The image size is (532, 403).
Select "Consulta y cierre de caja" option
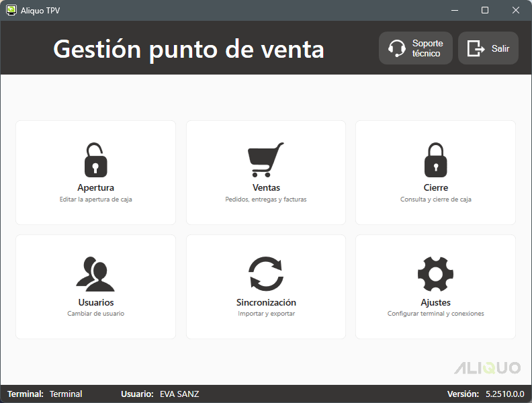point(435,199)
